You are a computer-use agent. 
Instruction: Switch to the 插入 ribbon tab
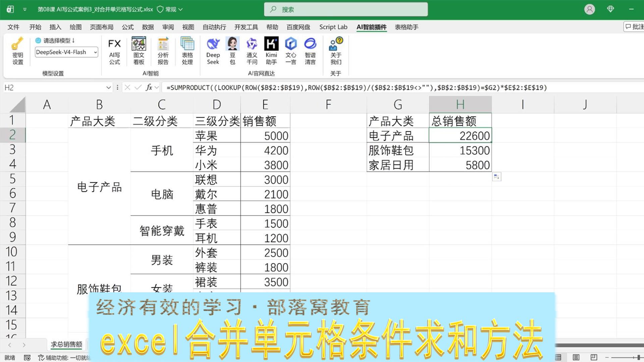coord(55,27)
